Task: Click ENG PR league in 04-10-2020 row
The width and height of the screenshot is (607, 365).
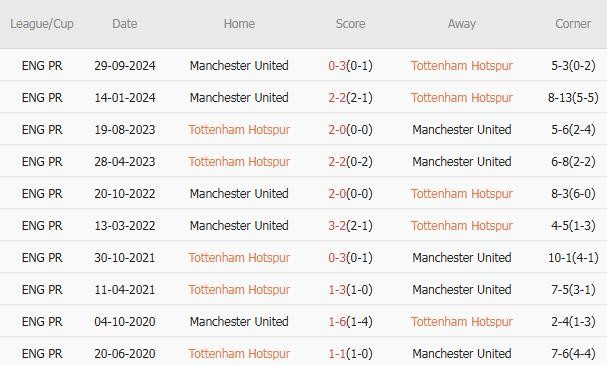Action: (42, 322)
